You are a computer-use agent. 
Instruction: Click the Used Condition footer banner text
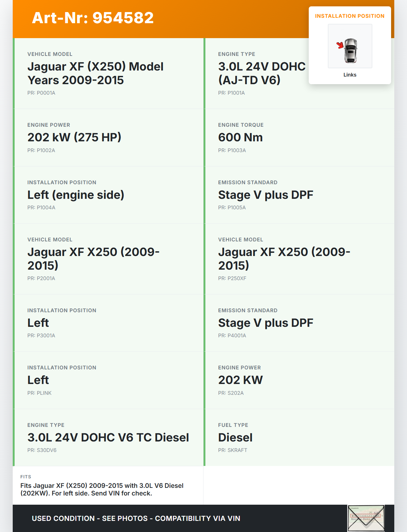tap(136, 518)
